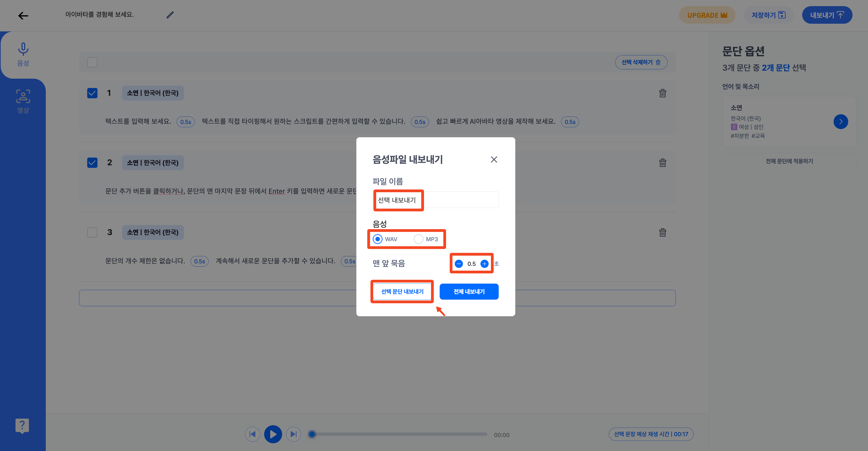Screen dimensions: 868x451
Task: Delete paragraph 3 with trash icon
Action: pyautogui.click(x=662, y=232)
